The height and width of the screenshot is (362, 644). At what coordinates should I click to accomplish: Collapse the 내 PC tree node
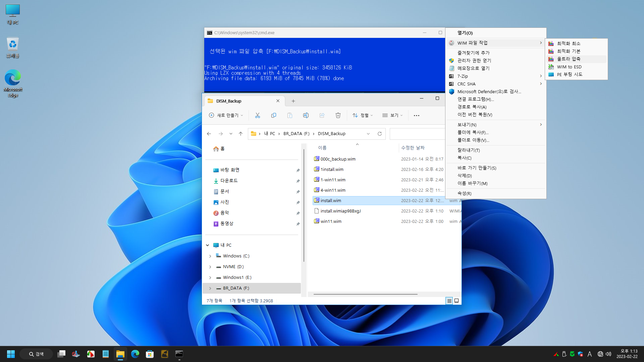208,245
